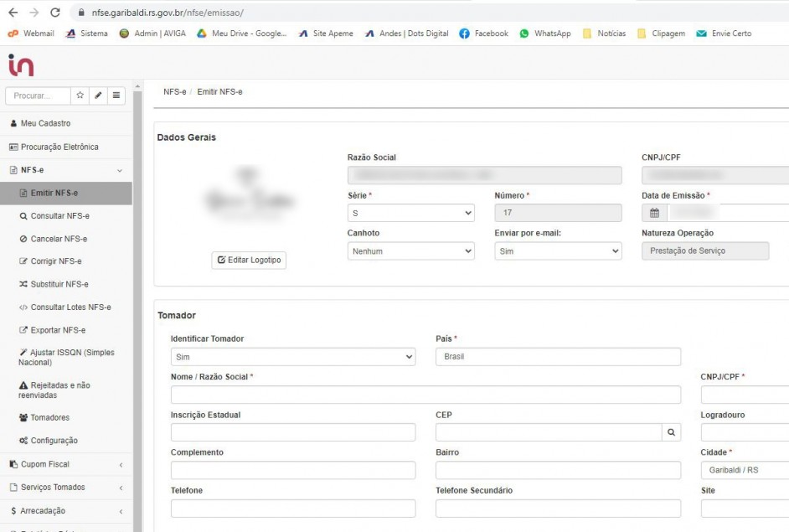This screenshot has width=789, height=532.
Task: Click the star favorites icon in sidebar
Action: click(80, 96)
